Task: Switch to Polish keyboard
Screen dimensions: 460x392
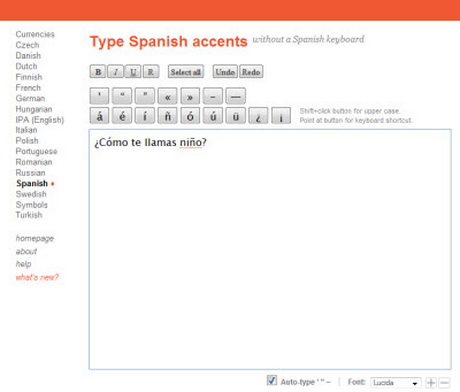Action: click(27, 141)
